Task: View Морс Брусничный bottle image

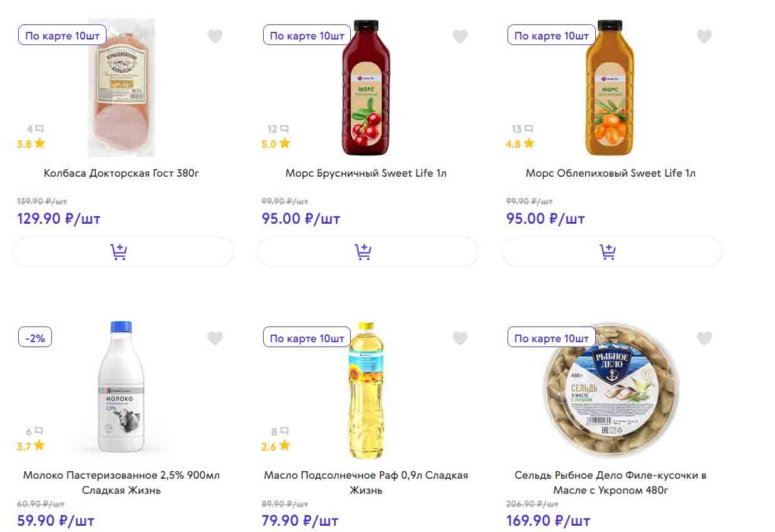Action: click(365, 88)
